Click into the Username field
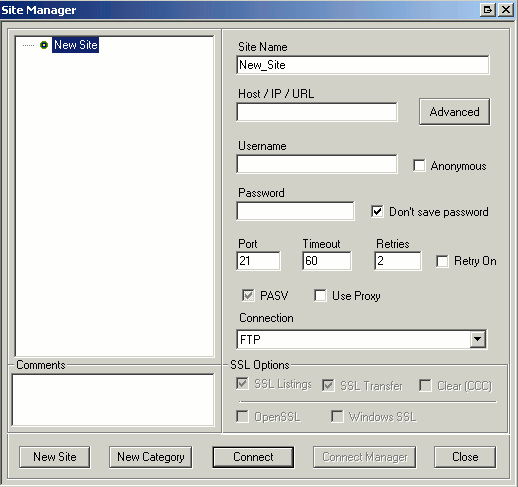518x487 pixels. [x=317, y=164]
